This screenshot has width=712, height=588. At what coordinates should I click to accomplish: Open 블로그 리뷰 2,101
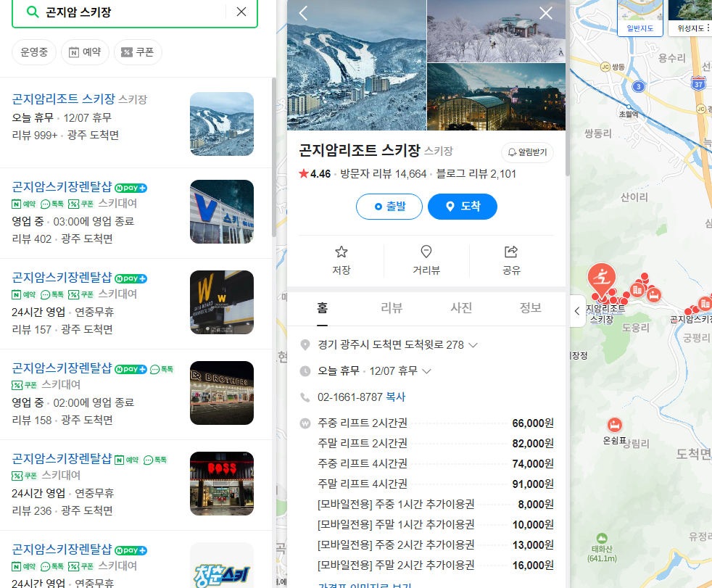coord(476,174)
